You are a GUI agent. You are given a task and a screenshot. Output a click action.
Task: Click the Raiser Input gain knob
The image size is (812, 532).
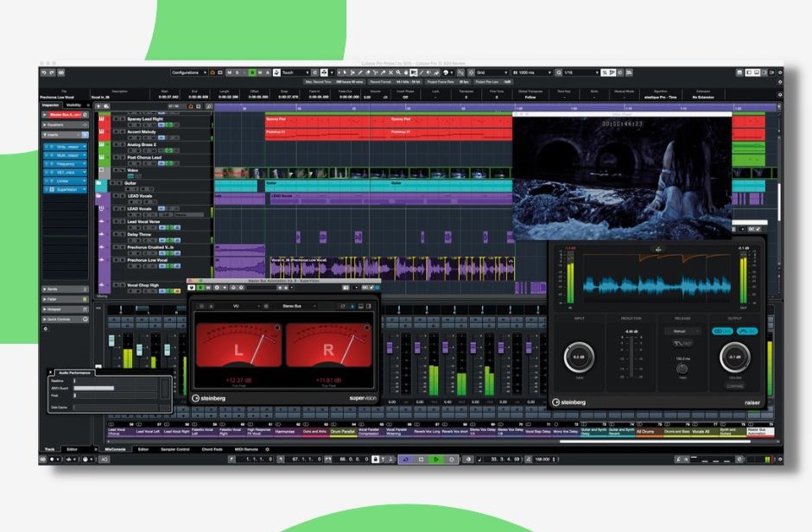(x=580, y=357)
